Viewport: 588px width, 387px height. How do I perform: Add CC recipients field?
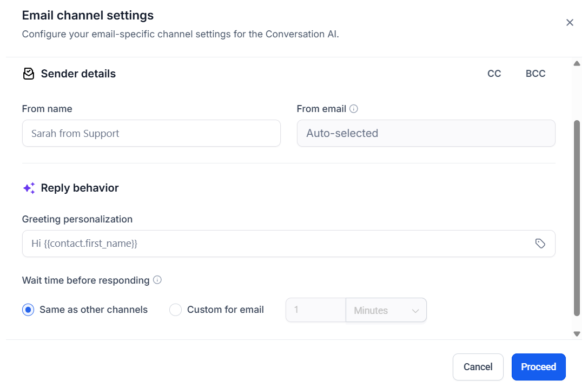click(494, 74)
